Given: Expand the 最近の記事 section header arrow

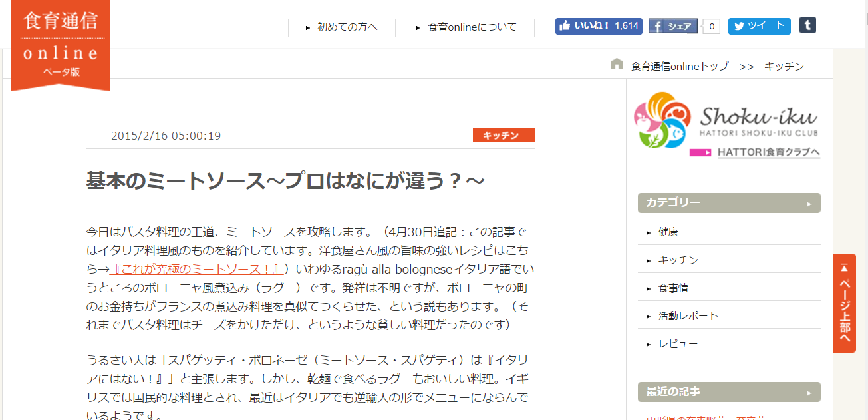Looking at the screenshot, I should tap(809, 392).
